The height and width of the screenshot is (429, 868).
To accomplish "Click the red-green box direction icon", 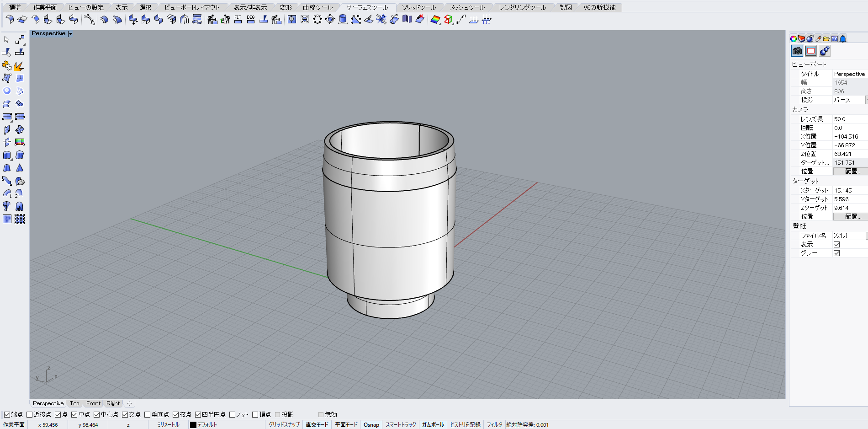I will coord(449,19).
